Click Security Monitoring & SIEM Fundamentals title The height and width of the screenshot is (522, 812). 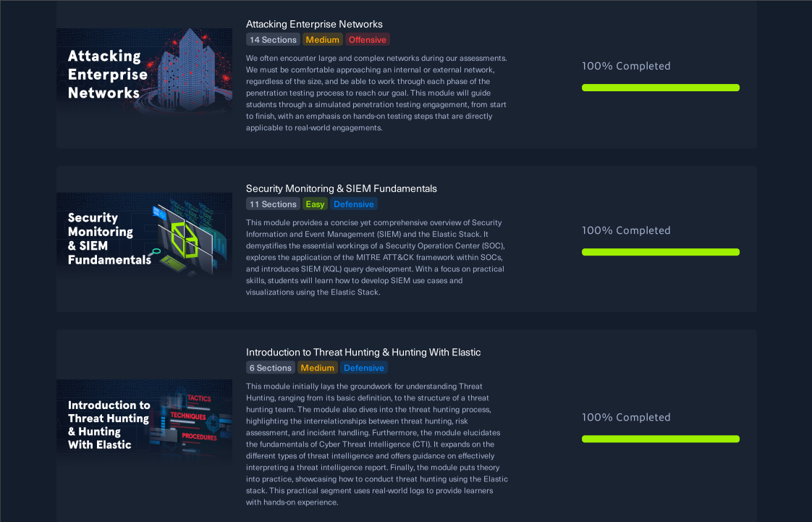[342, 188]
